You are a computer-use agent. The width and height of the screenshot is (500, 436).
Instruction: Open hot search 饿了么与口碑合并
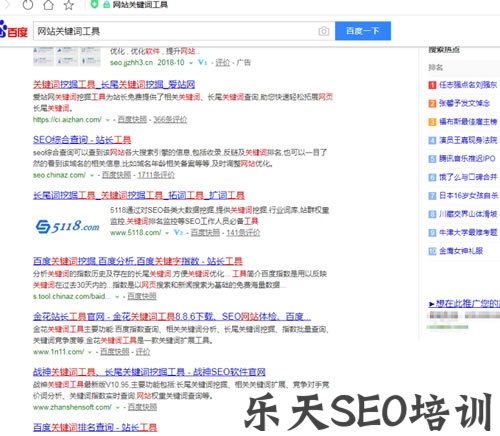[x=468, y=177]
